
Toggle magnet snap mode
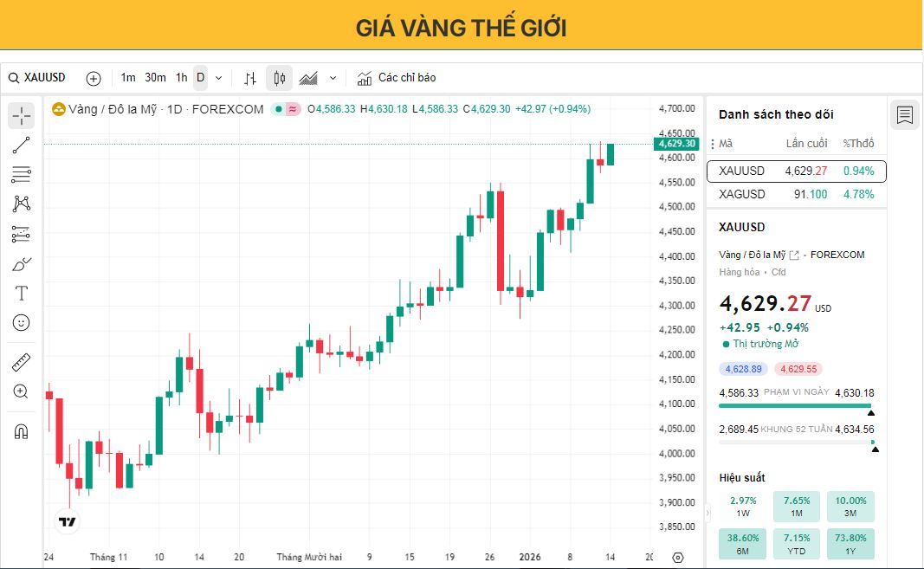click(21, 431)
